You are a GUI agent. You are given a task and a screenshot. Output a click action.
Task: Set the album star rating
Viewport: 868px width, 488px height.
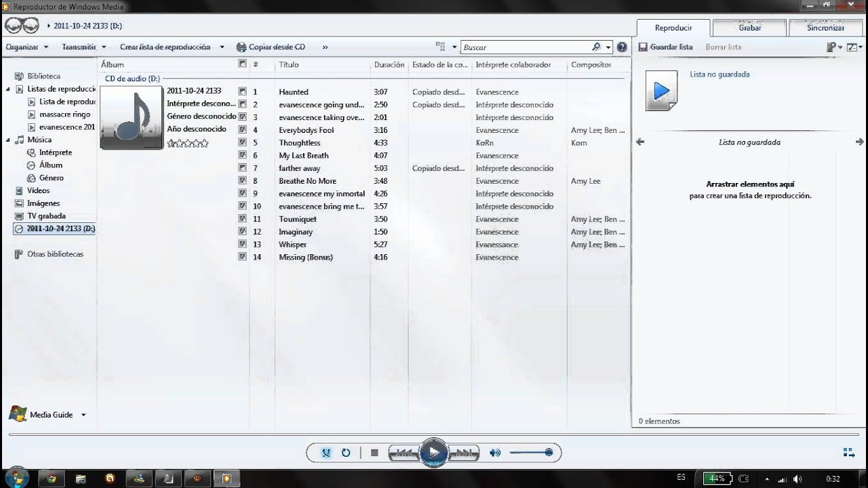(188, 143)
